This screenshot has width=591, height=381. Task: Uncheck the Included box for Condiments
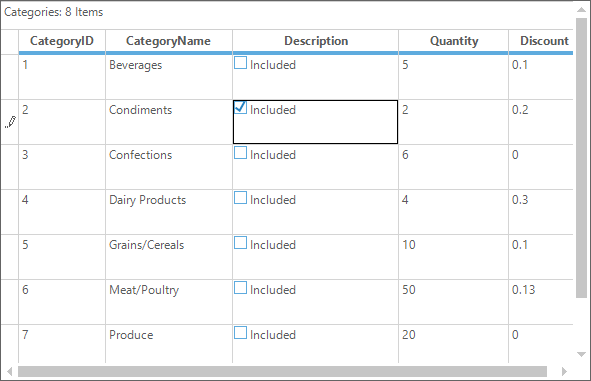click(240, 108)
